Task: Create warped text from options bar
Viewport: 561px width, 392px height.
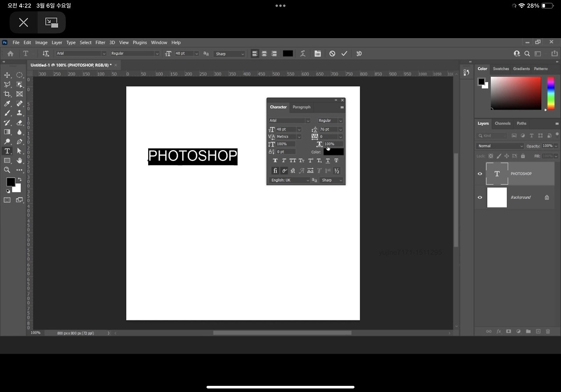Action: click(x=302, y=53)
